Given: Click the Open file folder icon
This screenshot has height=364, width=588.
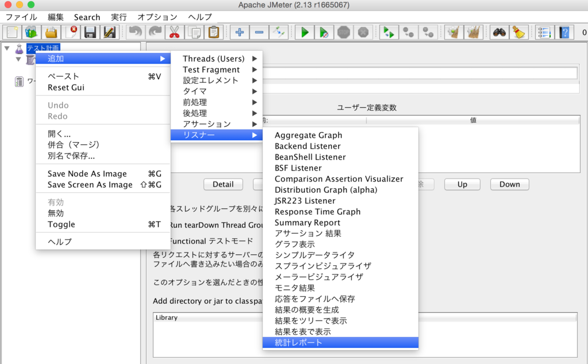Looking at the screenshot, I should [x=51, y=32].
